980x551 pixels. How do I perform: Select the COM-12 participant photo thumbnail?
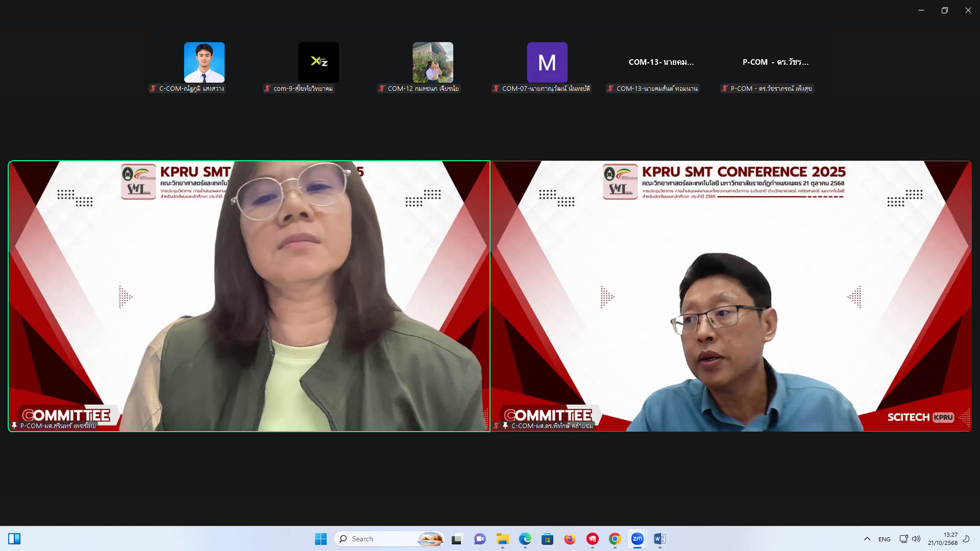click(432, 62)
